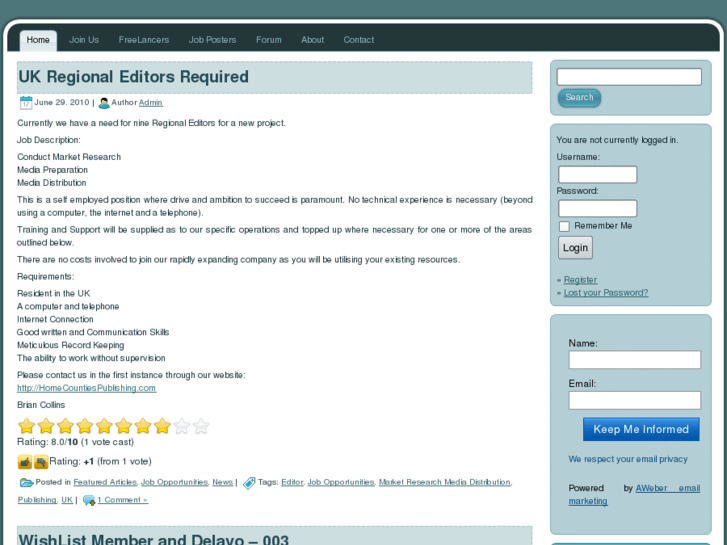The height and width of the screenshot is (545, 727).
Task: Rate the post three stars
Action: (x=65, y=426)
